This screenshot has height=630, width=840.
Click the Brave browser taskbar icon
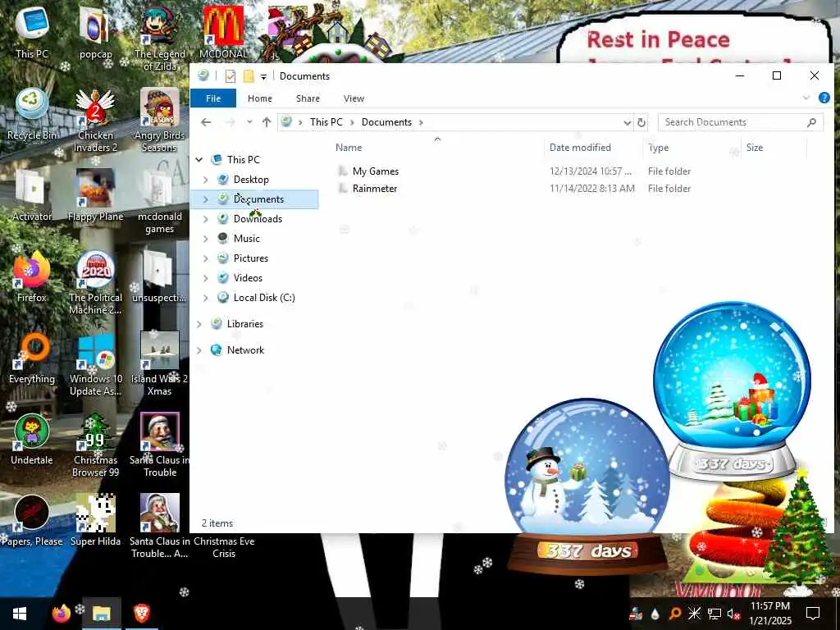(141, 613)
